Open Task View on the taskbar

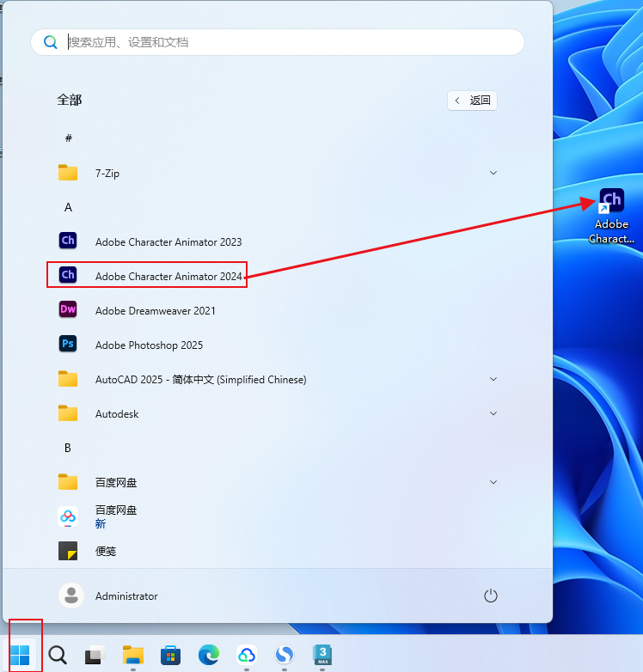tap(95, 655)
